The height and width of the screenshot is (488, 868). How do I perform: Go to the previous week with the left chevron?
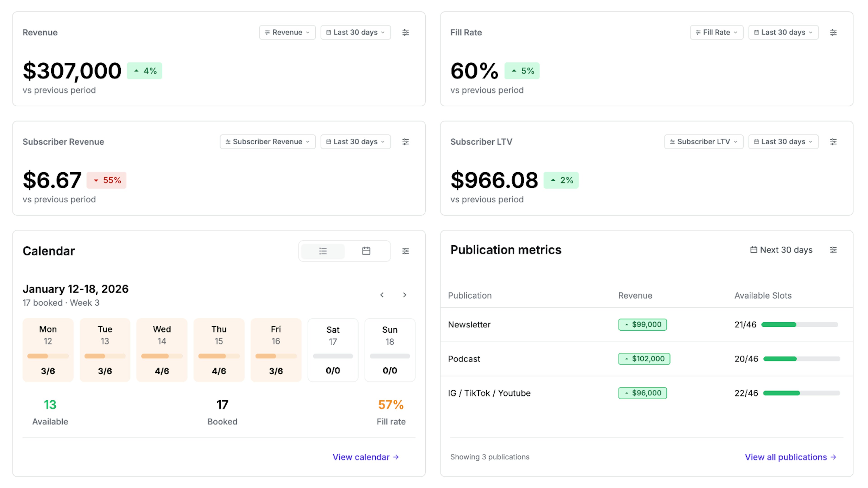[x=382, y=295]
